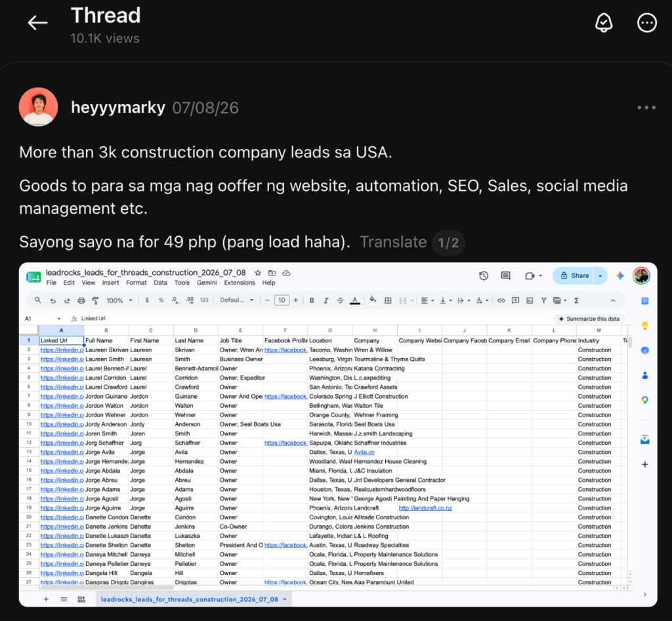Insert a link chain icon

501,300
